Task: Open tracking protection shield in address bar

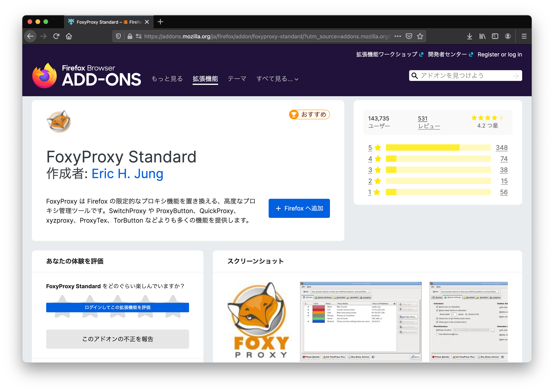Action: (118, 36)
